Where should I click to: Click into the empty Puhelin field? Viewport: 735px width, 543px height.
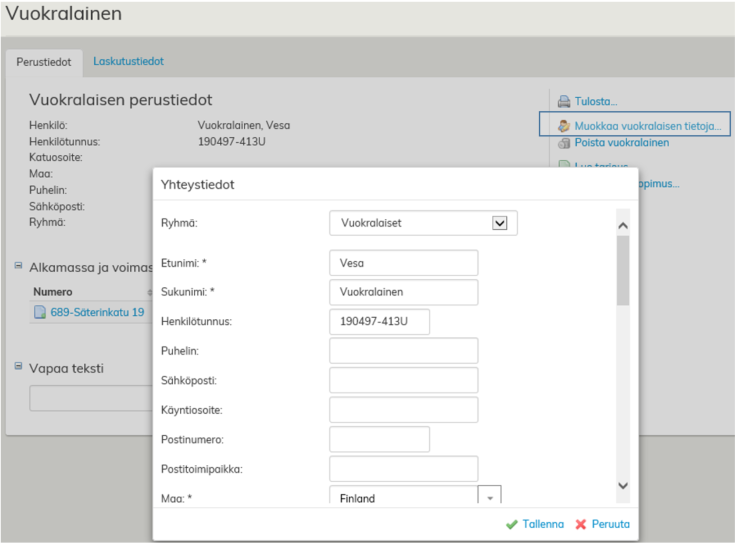[403, 351]
